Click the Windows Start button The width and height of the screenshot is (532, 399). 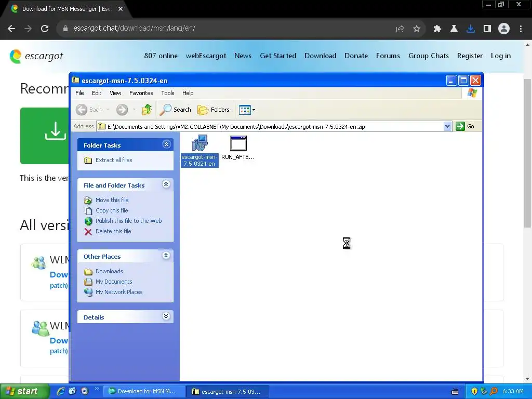[x=24, y=391]
